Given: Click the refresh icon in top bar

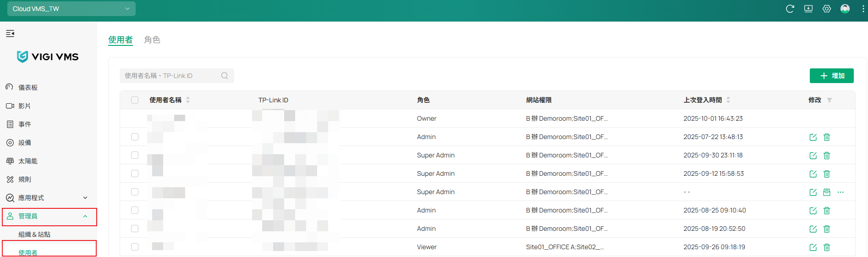Looking at the screenshot, I should 790,9.
